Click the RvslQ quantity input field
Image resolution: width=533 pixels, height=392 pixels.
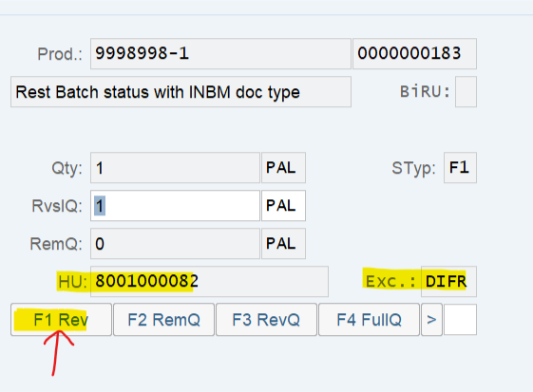(x=175, y=206)
